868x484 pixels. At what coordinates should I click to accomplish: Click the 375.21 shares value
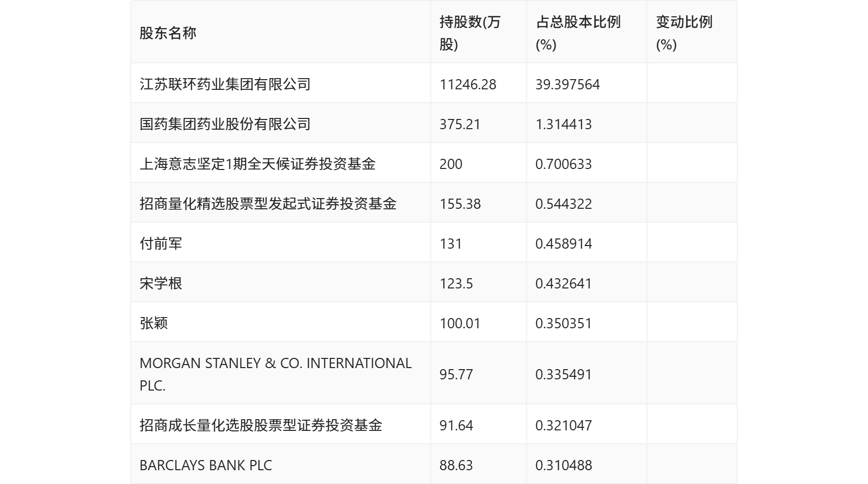click(460, 124)
